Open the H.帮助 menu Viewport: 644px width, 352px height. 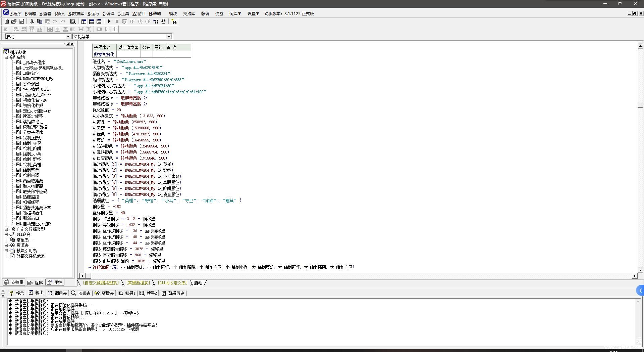[155, 14]
